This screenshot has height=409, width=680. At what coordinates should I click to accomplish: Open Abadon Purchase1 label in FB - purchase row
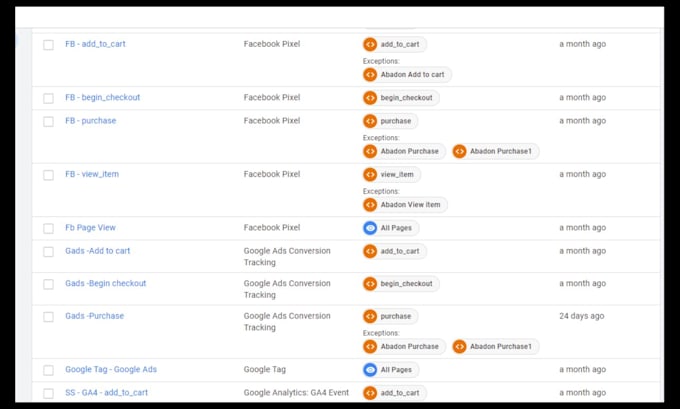[500, 151]
